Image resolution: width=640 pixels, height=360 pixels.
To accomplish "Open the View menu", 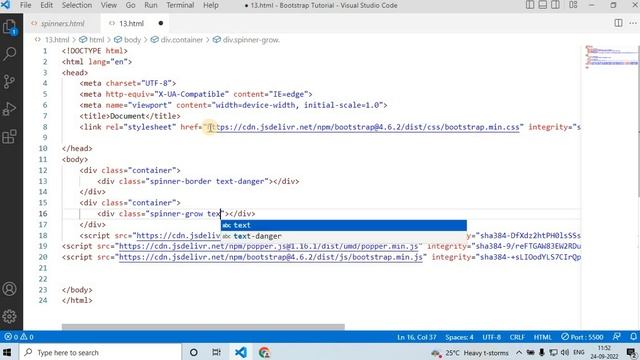I will click(109, 5).
